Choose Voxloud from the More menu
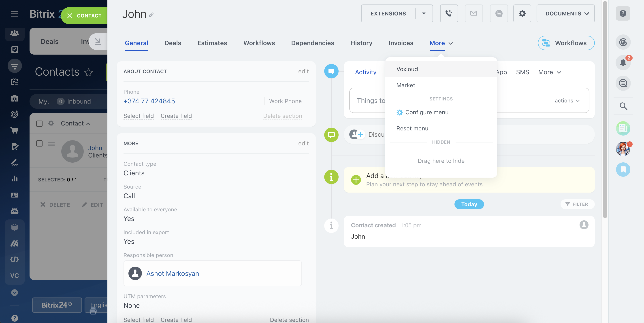644x323 pixels. click(x=407, y=69)
